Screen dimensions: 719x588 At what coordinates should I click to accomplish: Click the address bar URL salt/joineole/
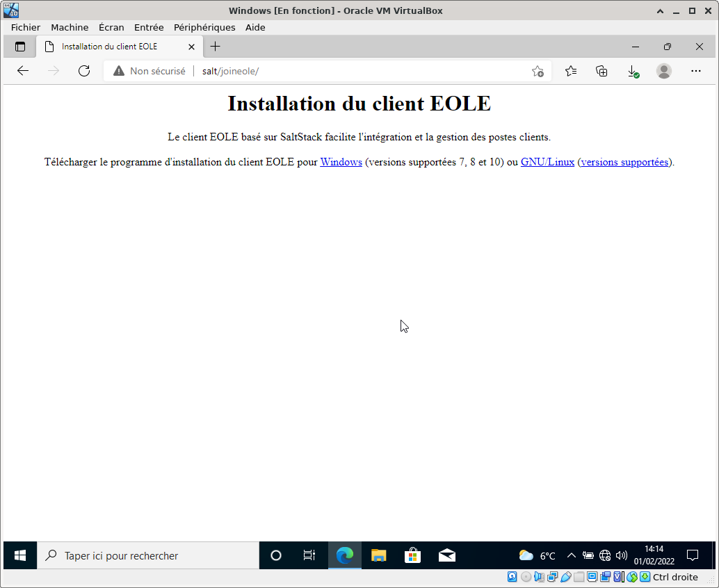coord(230,71)
